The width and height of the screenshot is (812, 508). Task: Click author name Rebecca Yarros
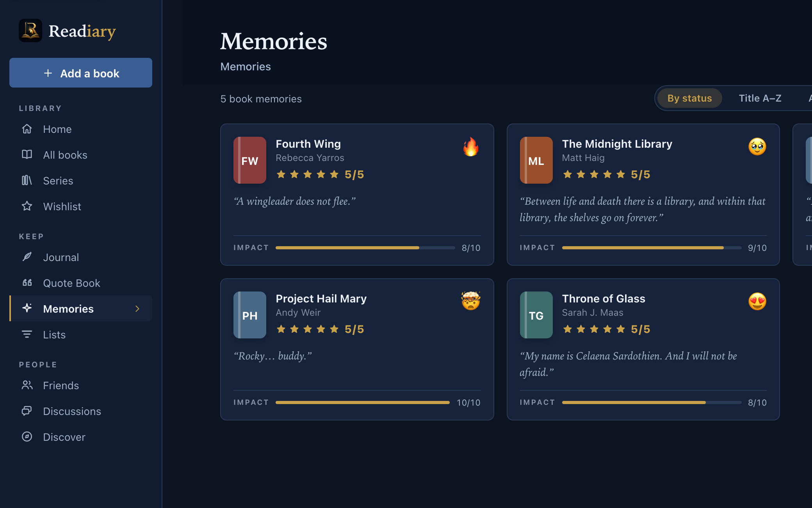pos(310,158)
